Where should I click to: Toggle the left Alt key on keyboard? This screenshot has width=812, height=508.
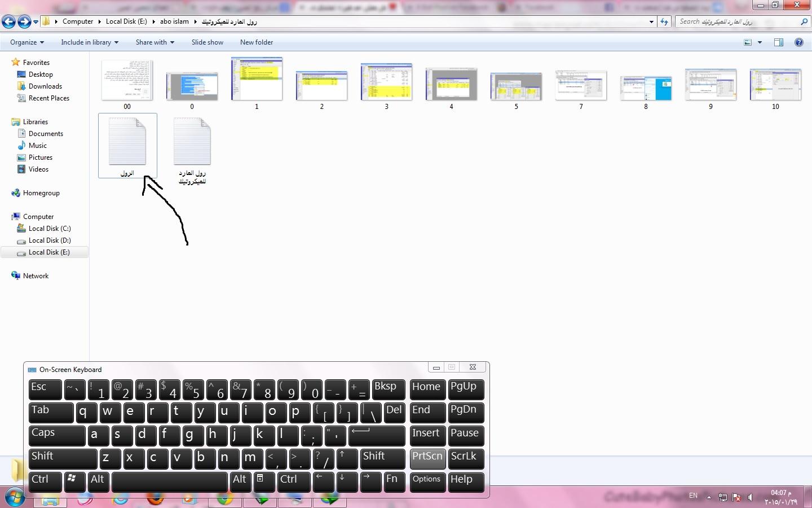point(99,481)
